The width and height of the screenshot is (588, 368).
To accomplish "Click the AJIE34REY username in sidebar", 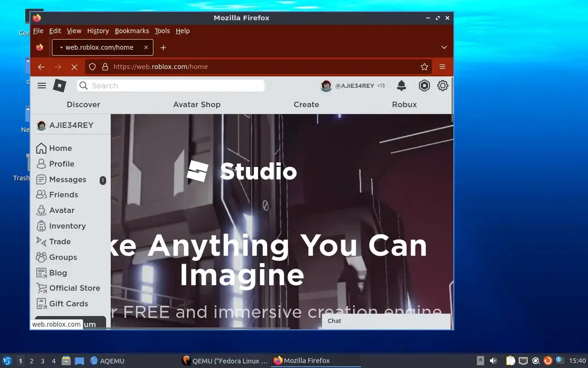I will (71, 125).
